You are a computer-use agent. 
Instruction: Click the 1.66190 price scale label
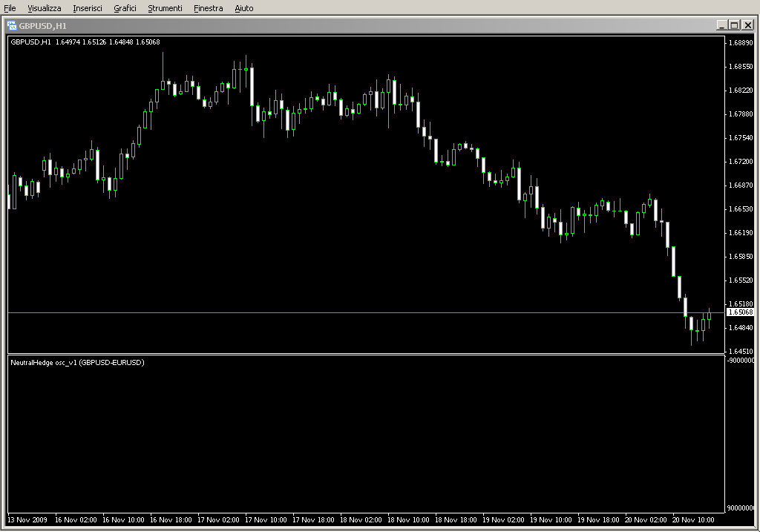[x=741, y=232]
